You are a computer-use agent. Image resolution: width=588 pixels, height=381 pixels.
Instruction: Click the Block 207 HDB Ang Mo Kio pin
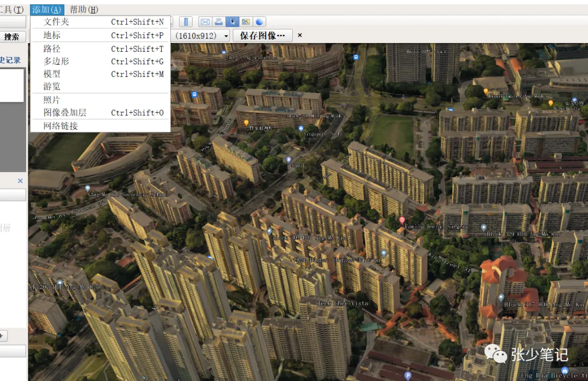coord(60,282)
